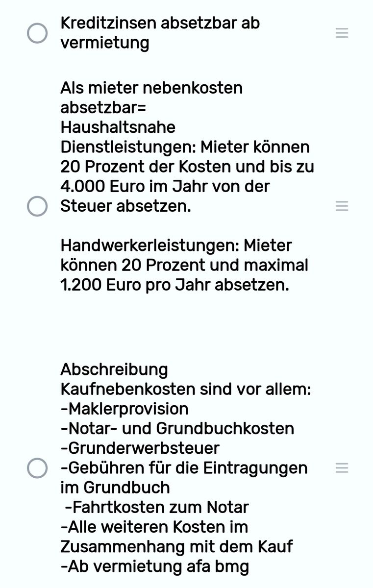Click the -Ab vermietung afa bmg line
Screen dimensions: 373x588
[x=155, y=566]
